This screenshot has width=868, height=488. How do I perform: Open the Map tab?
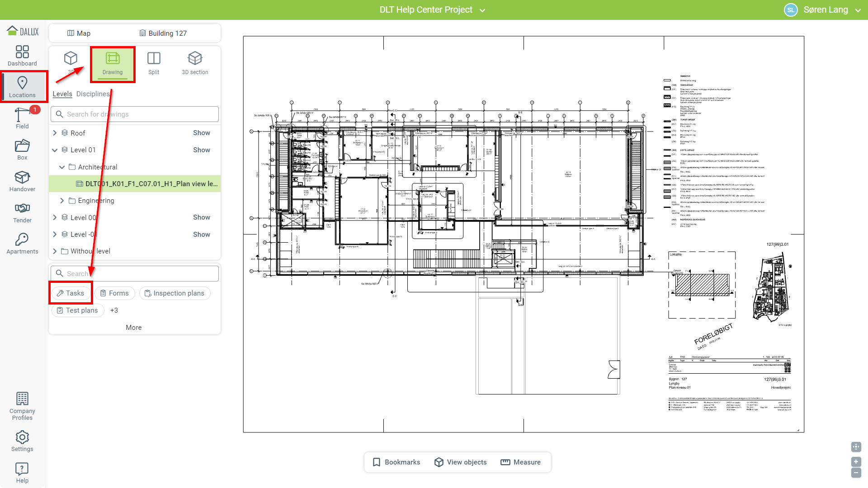pyautogui.click(x=79, y=33)
